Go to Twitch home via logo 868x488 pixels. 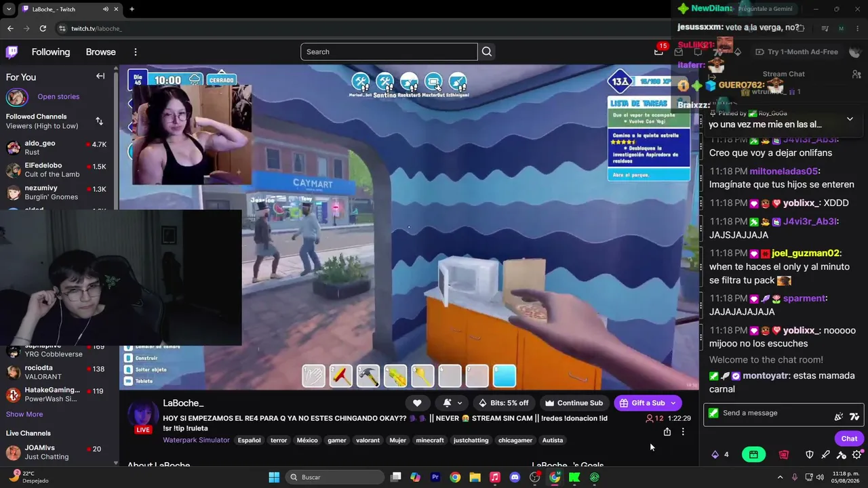click(x=12, y=52)
